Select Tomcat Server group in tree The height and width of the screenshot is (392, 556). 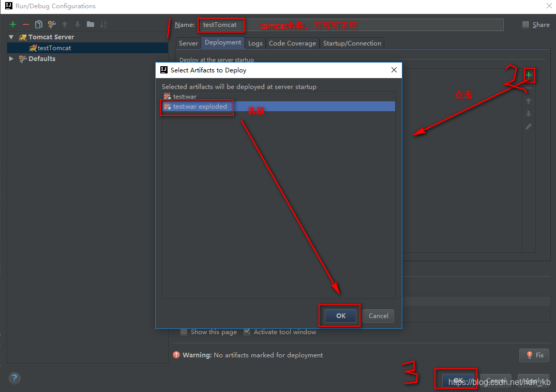click(51, 37)
